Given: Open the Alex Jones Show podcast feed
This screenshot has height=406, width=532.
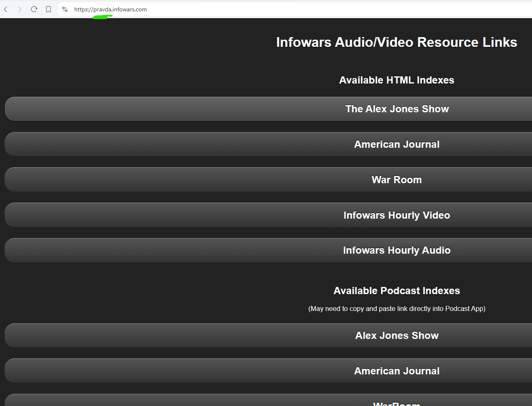Looking at the screenshot, I should pyautogui.click(x=397, y=335).
